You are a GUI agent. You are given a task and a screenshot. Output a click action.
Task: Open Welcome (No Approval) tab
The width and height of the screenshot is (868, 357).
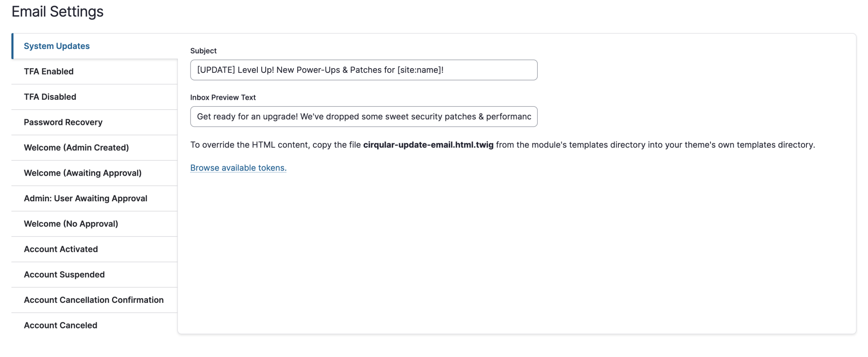[95, 224]
